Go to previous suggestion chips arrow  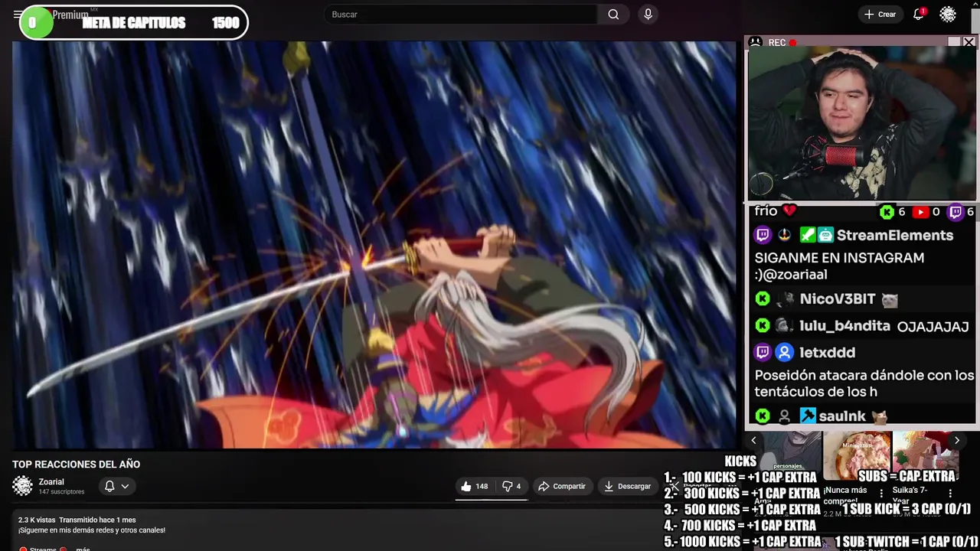(753, 440)
